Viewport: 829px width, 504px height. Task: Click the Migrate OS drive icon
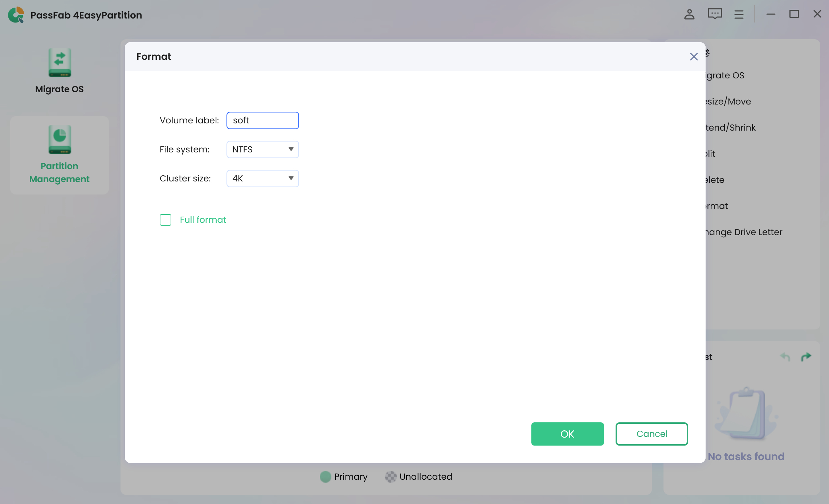coord(60,62)
